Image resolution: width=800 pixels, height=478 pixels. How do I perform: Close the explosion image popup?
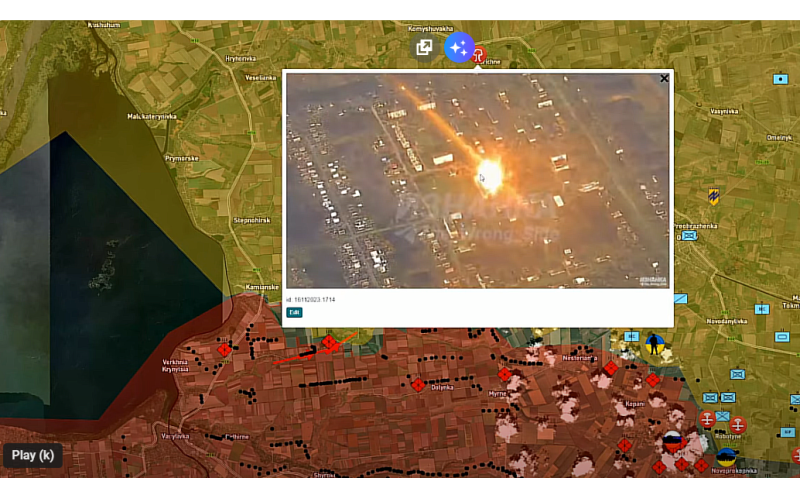(664, 78)
